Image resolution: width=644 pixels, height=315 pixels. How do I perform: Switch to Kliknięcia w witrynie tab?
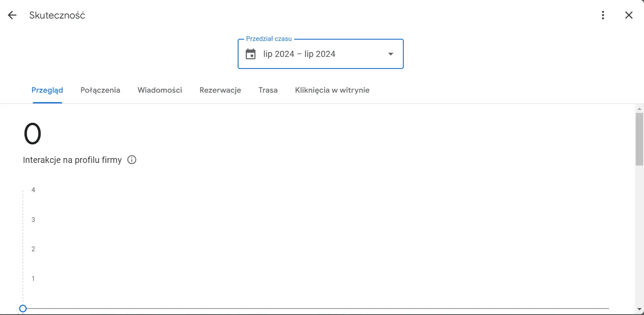(x=332, y=90)
